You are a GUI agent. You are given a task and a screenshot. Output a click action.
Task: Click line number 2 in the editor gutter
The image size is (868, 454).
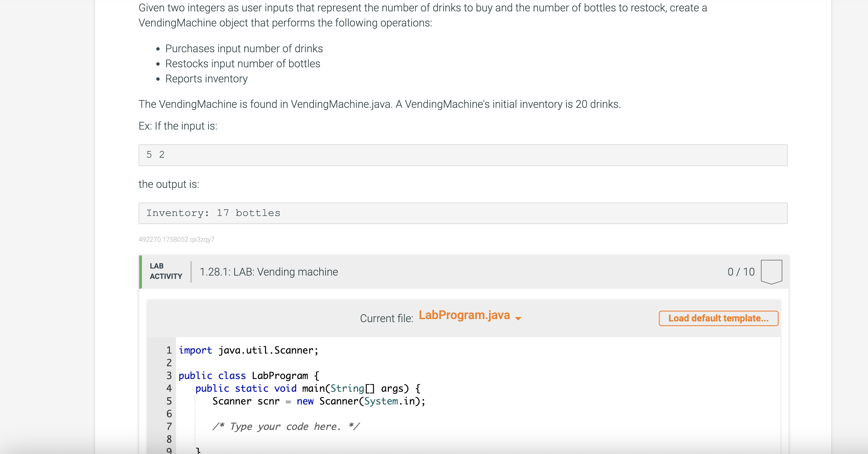(x=169, y=363)
